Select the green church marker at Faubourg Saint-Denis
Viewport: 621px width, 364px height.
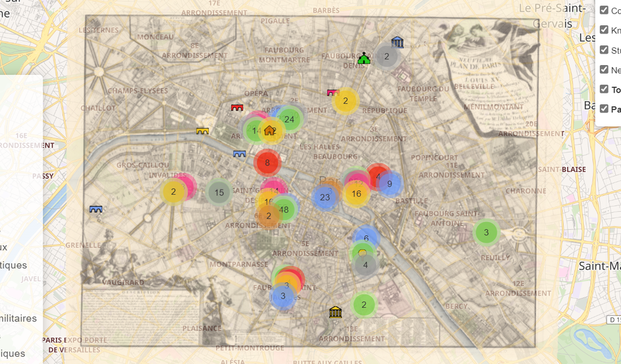[x=364, y=58]
